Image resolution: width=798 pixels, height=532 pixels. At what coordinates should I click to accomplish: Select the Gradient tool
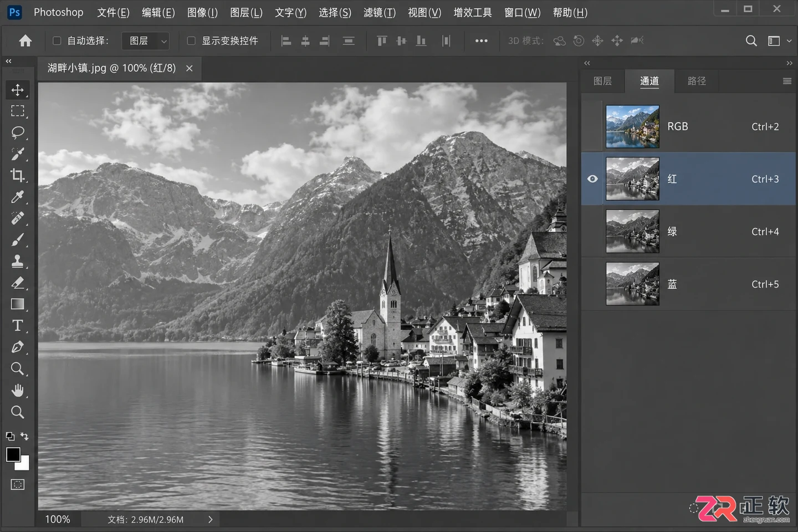tap(17, 304)
